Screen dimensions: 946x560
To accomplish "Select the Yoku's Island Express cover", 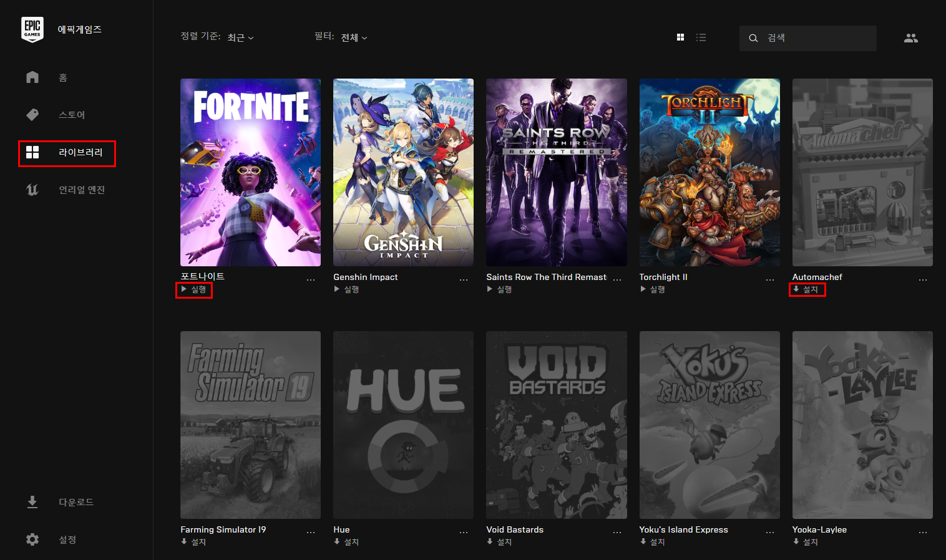I will (709, 425).
